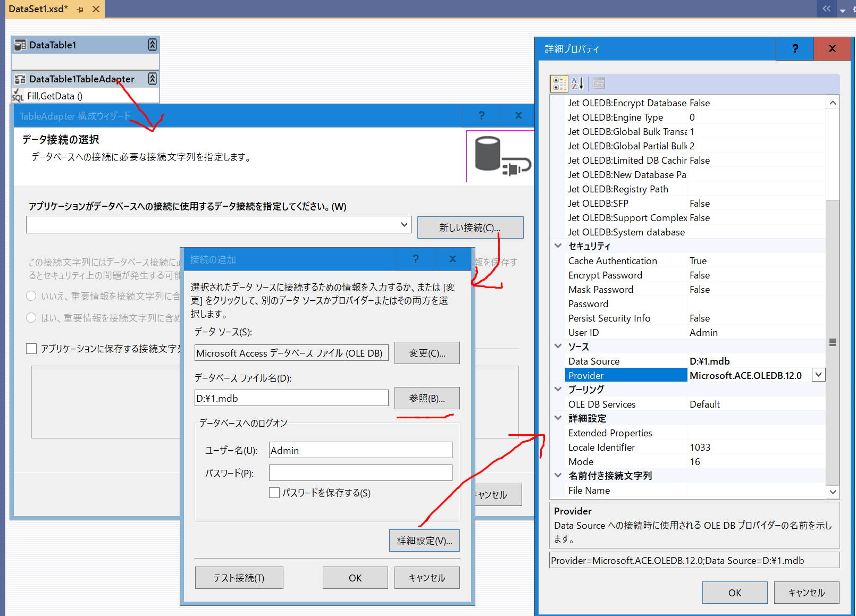Screen dimensions: 856x616
Task: Click the ? help icon in 詳細プロパティ
Action: (794, 48)
